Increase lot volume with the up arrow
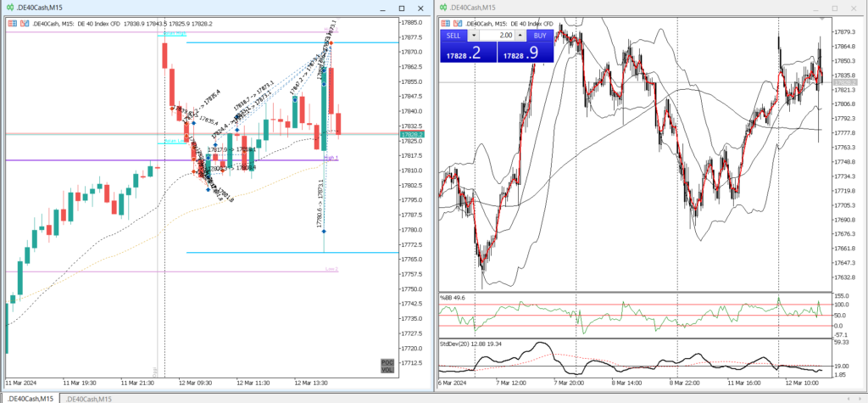The image size is (868, 403). coord(520,36)
